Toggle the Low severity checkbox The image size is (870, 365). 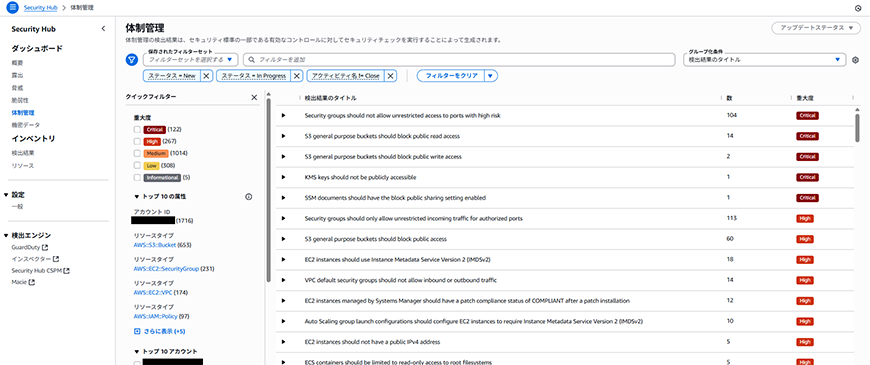137,165
